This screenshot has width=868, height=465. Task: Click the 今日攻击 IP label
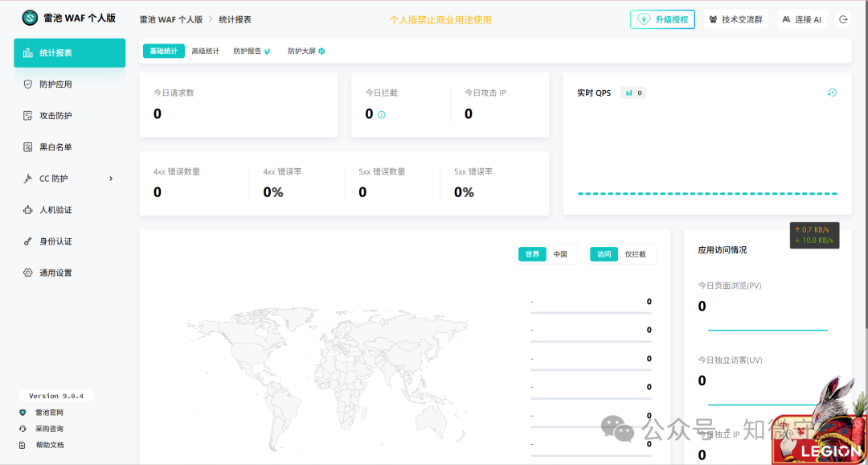pos(485,93)
